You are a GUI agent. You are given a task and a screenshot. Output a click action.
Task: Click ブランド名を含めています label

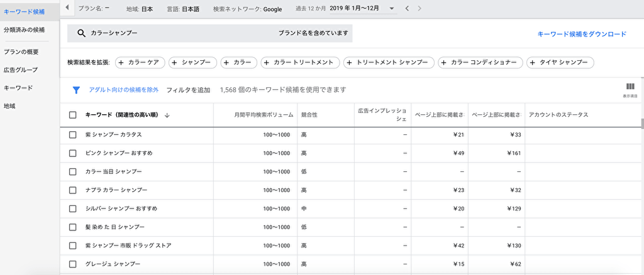point(313,33)
